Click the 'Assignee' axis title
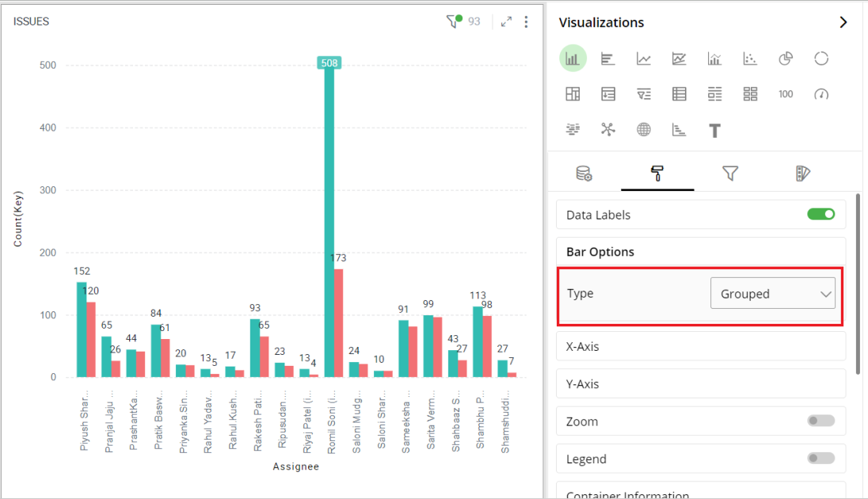Viewport: 868px width, 499px height. 295,467
